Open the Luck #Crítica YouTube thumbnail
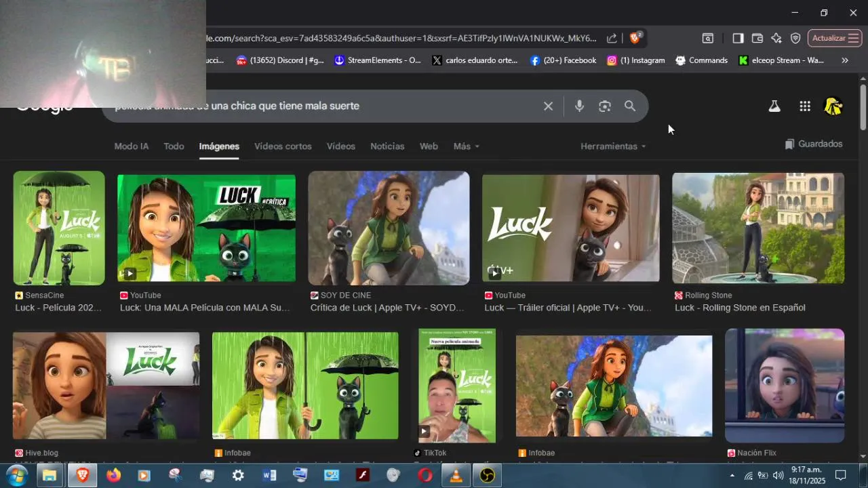Viewport: 868px width, 488px height. [x=206, y=228]
